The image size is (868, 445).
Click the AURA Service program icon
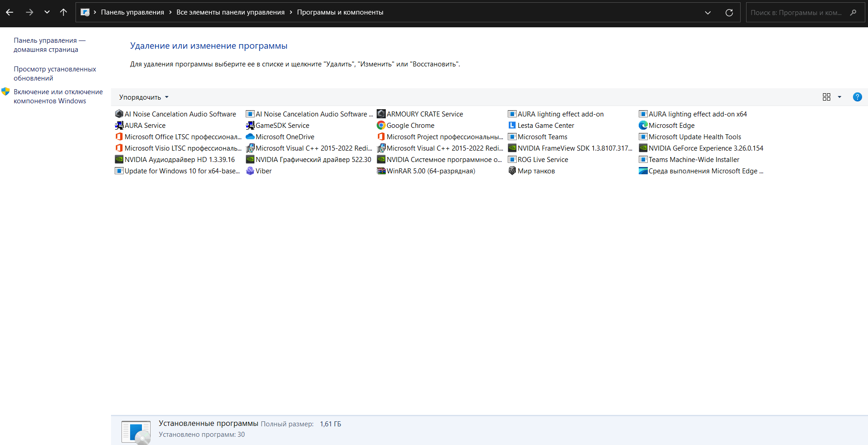click(x=119, y=126)
